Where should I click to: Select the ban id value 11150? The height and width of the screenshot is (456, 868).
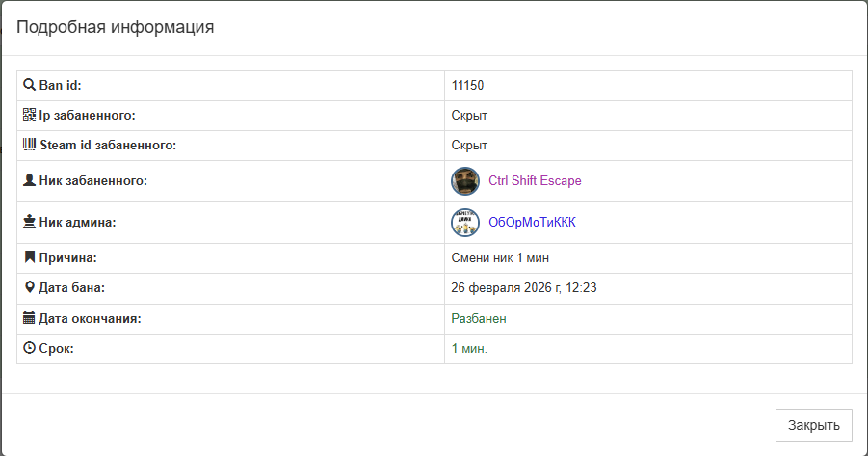(467, 85)
